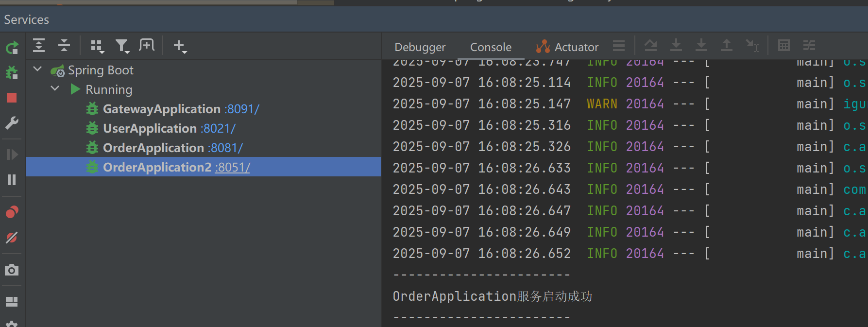868x327 pixels.
Task: Click the Services panel title
Action: tap(27, 19)
